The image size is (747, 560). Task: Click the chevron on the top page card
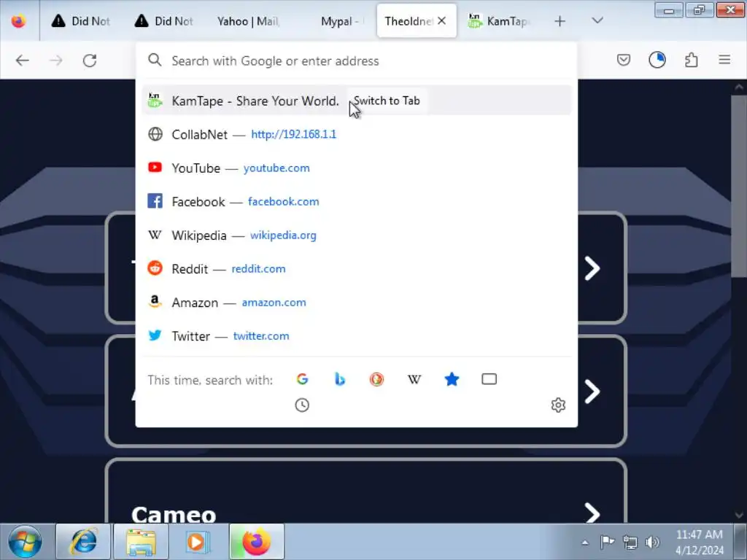[592, 268]
